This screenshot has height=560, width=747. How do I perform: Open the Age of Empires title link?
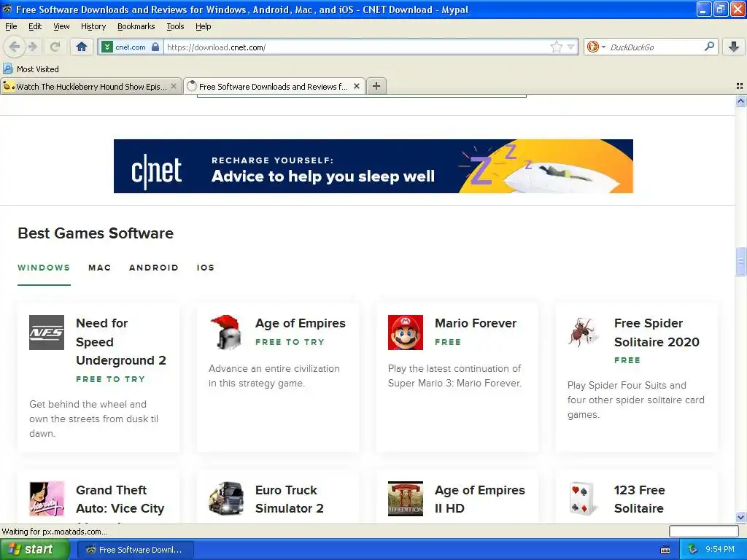pyautogui.click(x=300, y=323)
